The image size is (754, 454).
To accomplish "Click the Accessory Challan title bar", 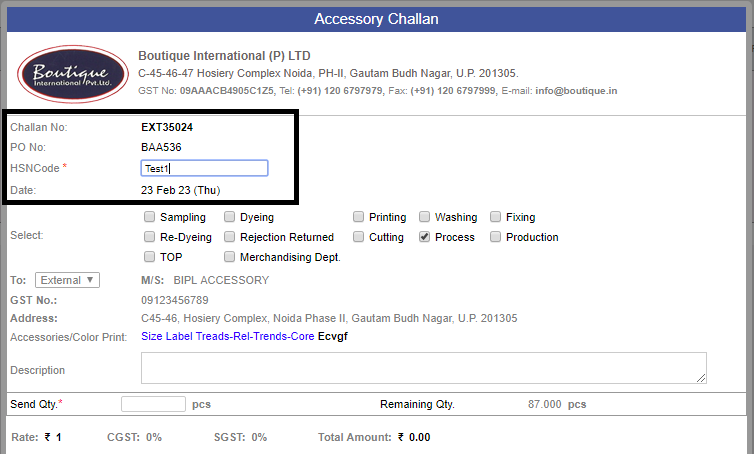I will [x=377, y=19].
